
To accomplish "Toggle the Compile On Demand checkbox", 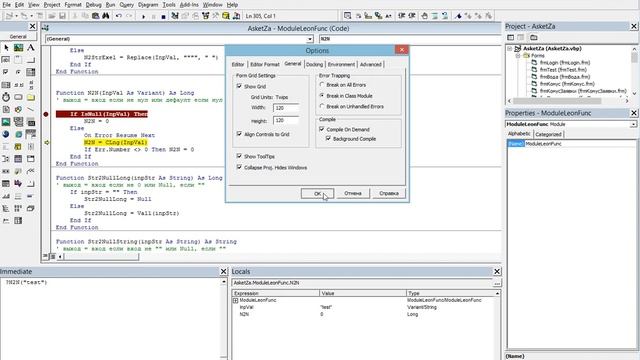I will pos(322,129).
